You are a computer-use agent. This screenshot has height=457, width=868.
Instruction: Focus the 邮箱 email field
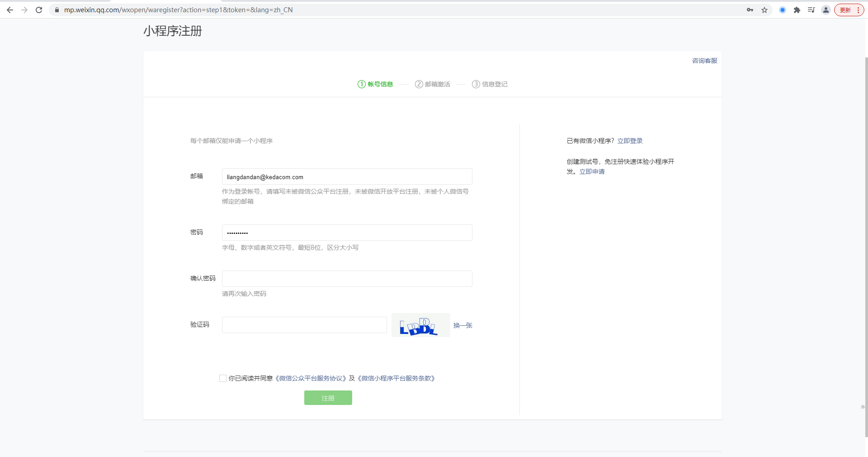point(347,176)
